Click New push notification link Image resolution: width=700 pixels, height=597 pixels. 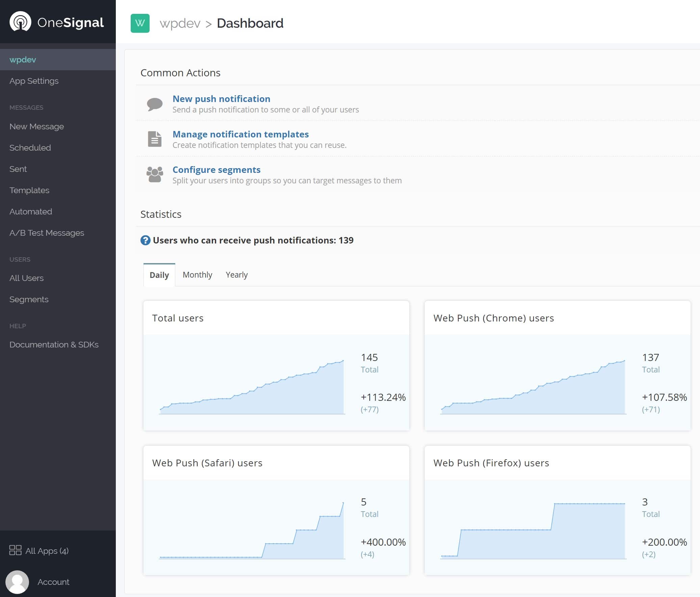click(x=221, y=99)
